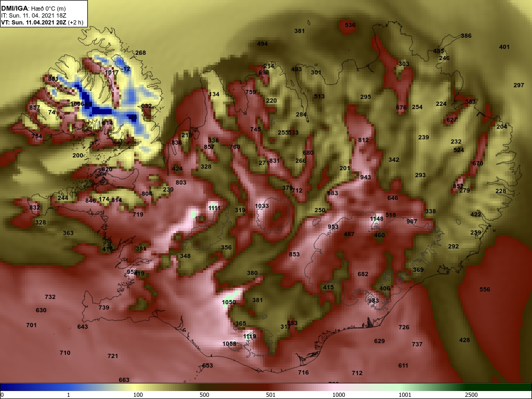The height and width of the screenshot is (399, 532).
Task: Click the 494 value on the map
Action: [262, 44]
